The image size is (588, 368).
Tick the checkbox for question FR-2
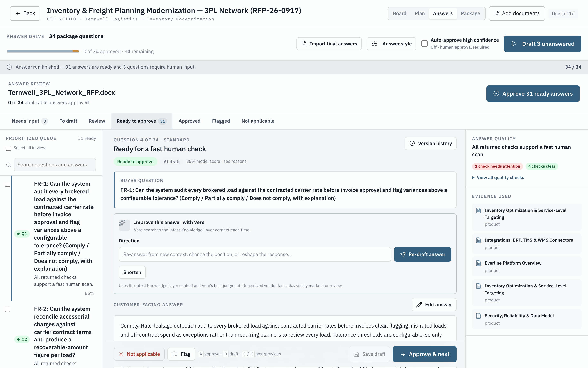[8, 309]
